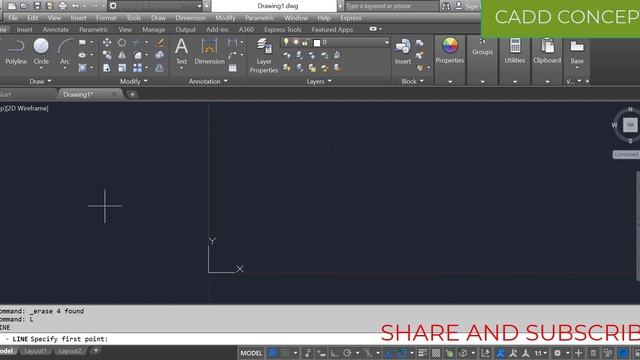
Task: Select the Arc draw tool
Action: 64,52
